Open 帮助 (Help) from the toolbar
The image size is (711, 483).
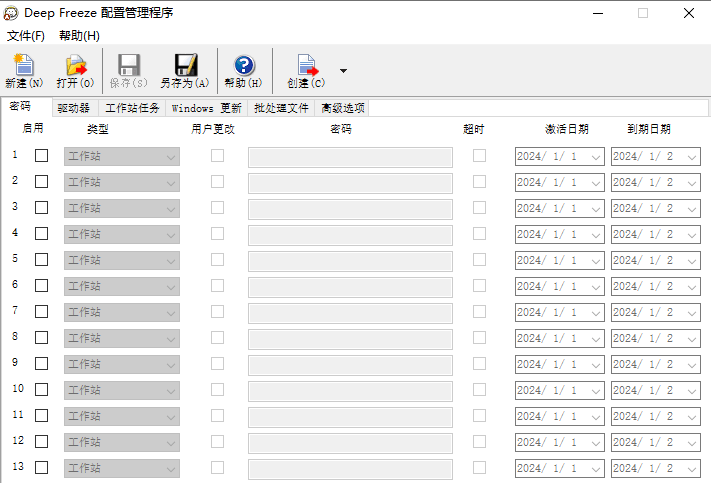coord(243,67)
